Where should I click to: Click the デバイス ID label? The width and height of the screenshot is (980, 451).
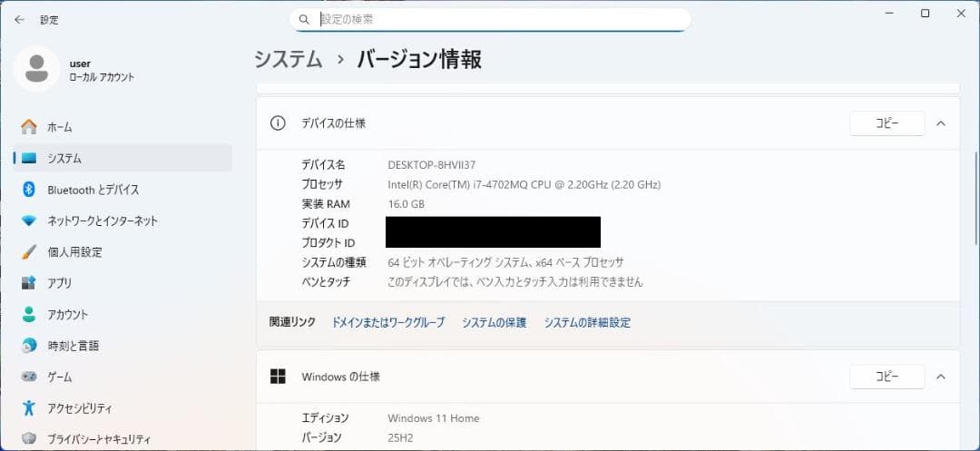tap(325, 223)
